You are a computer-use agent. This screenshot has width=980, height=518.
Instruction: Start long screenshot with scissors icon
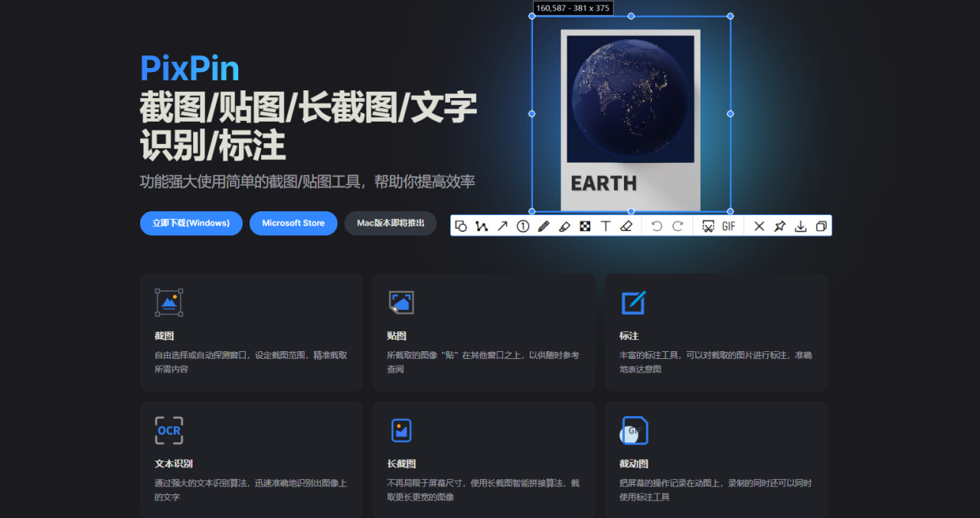tap(708, 226)
